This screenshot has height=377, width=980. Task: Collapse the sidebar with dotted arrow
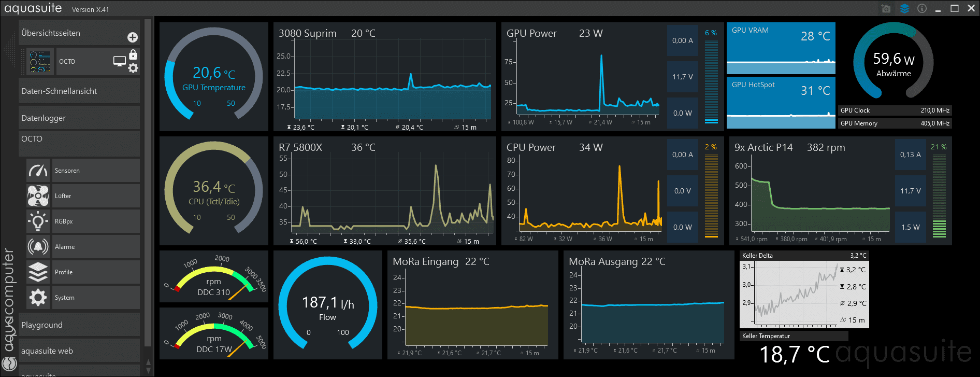[x=9, y=49]
